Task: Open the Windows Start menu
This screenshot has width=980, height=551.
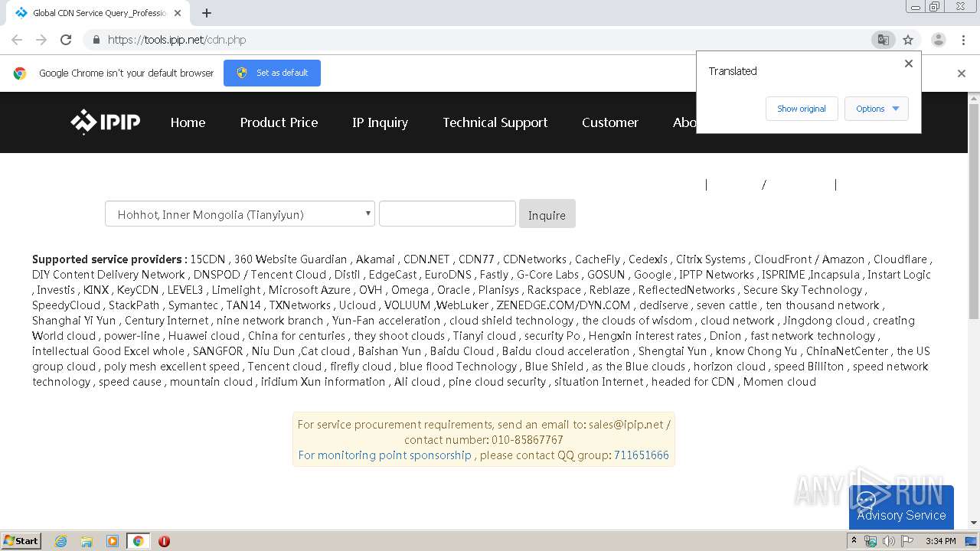Action: point(21,541)
